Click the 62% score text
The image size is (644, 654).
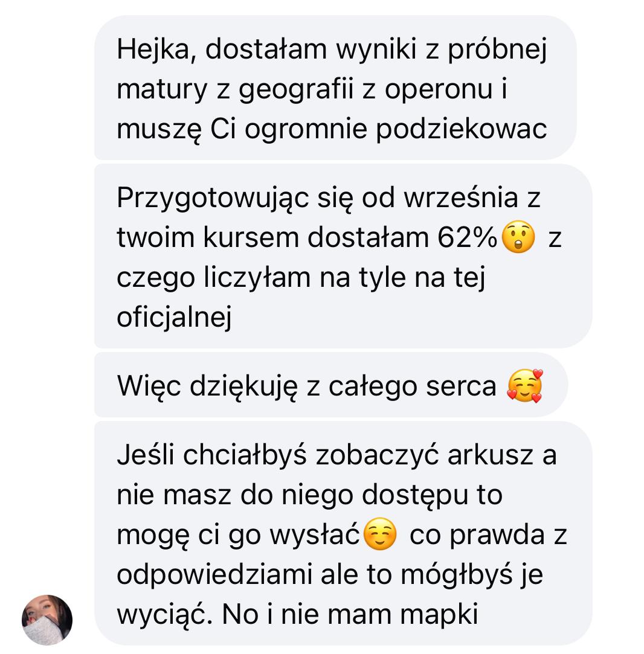coord(468,238)
